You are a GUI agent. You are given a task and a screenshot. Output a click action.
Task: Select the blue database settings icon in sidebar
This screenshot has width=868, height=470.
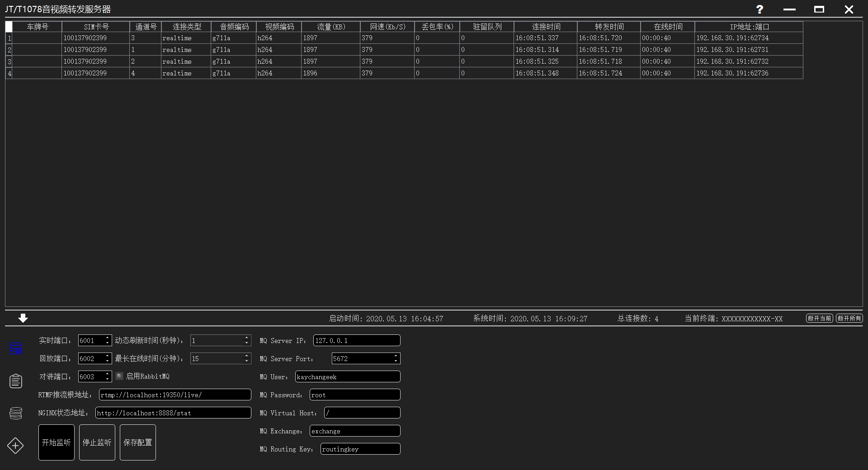[15, 348]
